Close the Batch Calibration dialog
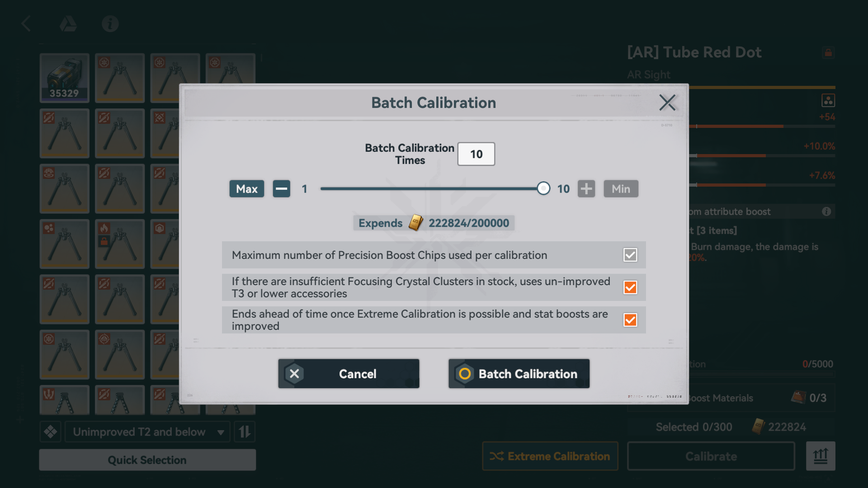Image resolution: width=868 pixels, height=488 pixels. click(667, 103)
